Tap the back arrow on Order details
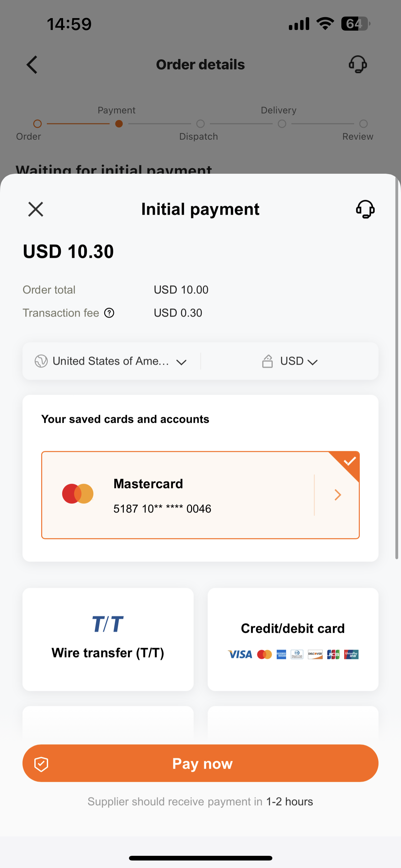 (x=32, y=65)
